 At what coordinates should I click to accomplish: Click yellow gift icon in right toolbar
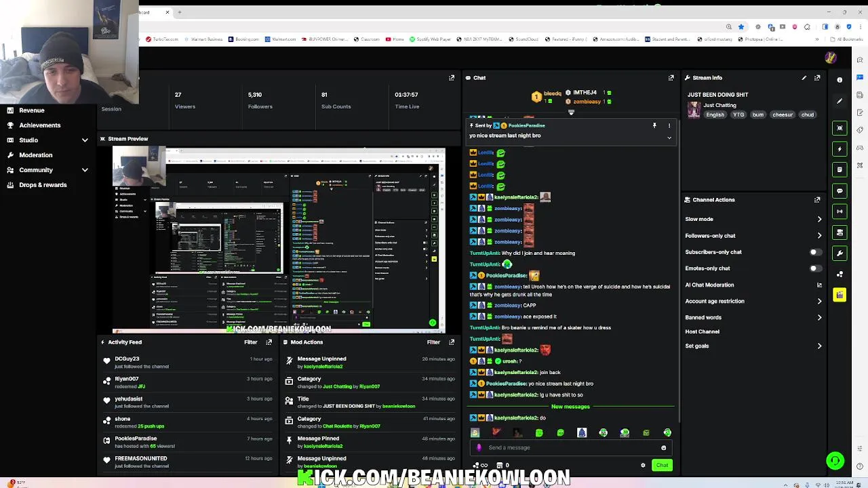pyautogui.click(x=840, y=295)
